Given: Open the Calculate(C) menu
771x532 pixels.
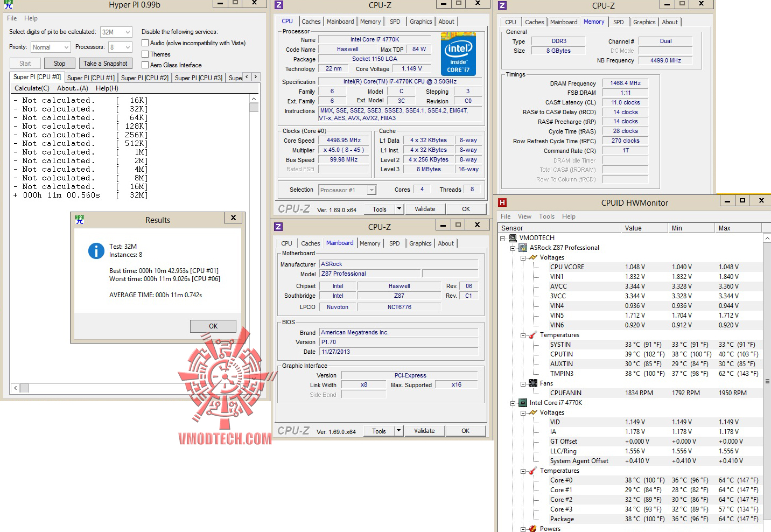Looking at the screenshot, I should 32,88.
